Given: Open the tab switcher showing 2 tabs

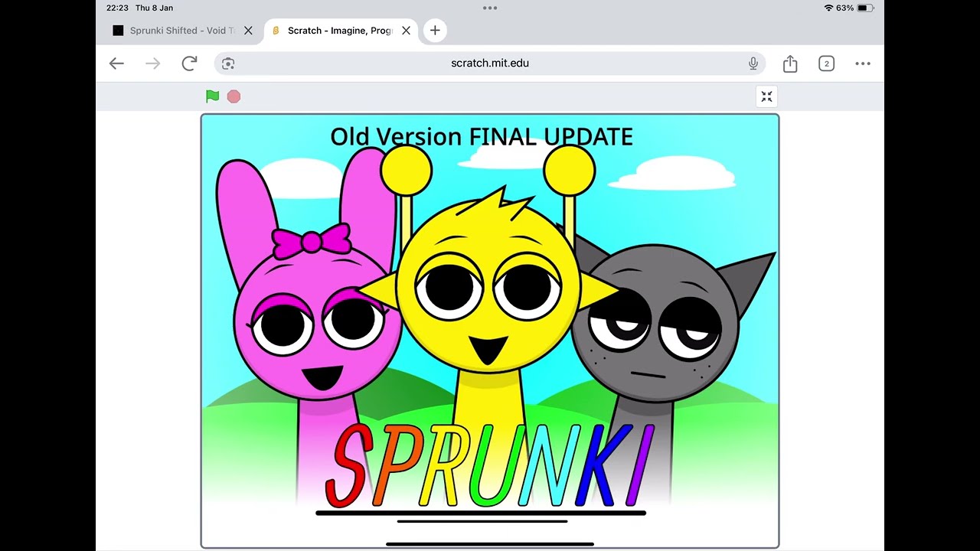Looking at the screenshot, I should pos(826,64).
